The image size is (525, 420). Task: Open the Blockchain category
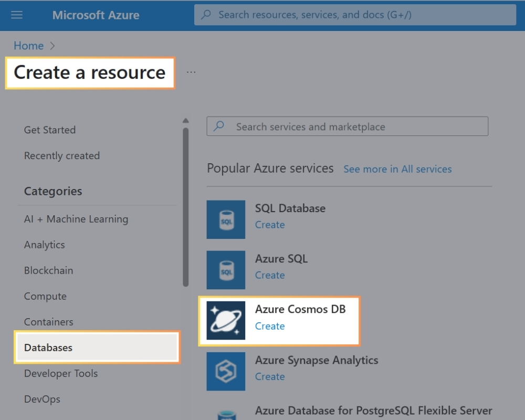(48, 270)
